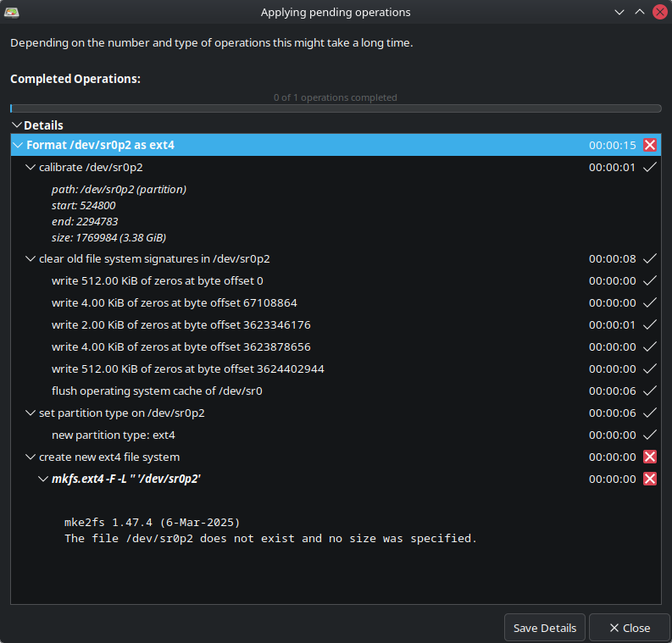Click the 00:00:15 elapsed time value
This screenshot has height=643, width=672.
[x=613, y=145]
